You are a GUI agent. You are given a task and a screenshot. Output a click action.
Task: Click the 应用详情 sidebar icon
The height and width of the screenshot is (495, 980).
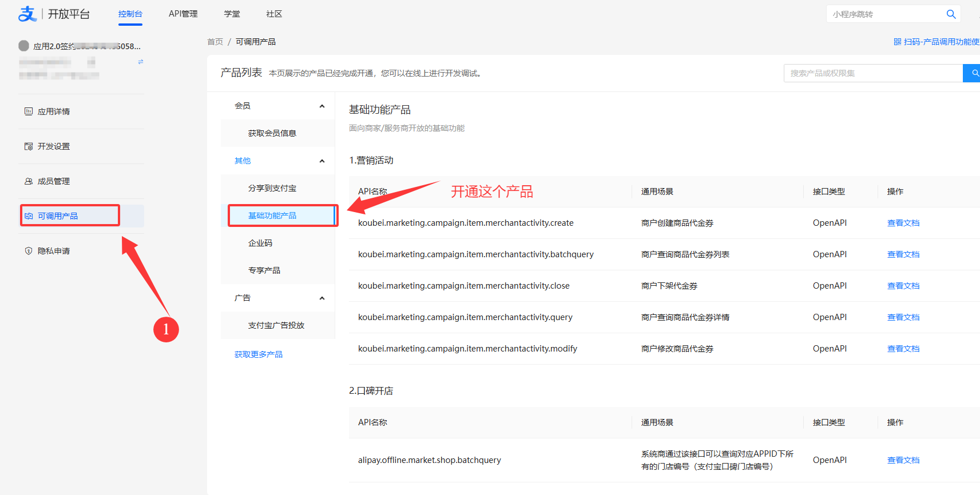tap(29, 111)
